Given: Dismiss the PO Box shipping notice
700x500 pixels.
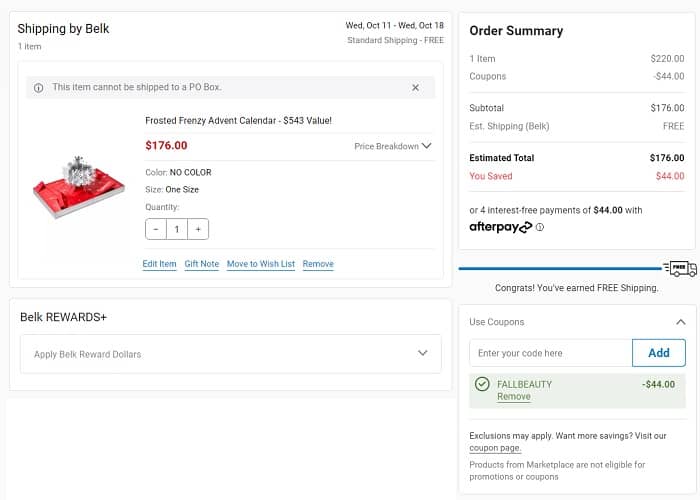Looking at the screenshot, I should [415, 88].
